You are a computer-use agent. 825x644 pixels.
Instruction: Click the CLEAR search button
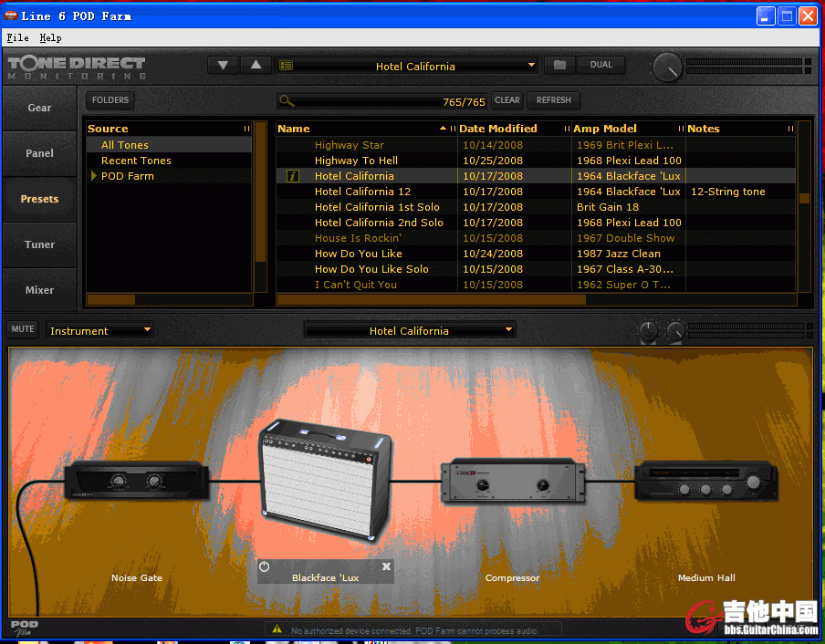coord(507,100)
